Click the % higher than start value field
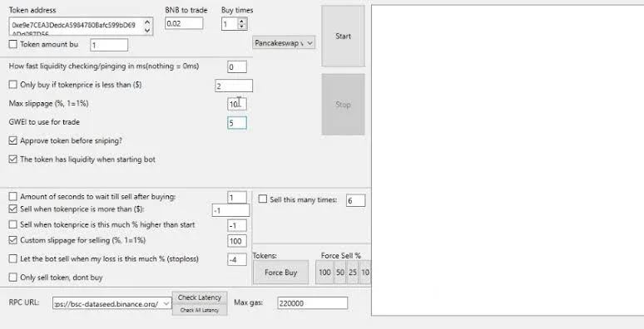644x329 pixels. click(237, 226)
